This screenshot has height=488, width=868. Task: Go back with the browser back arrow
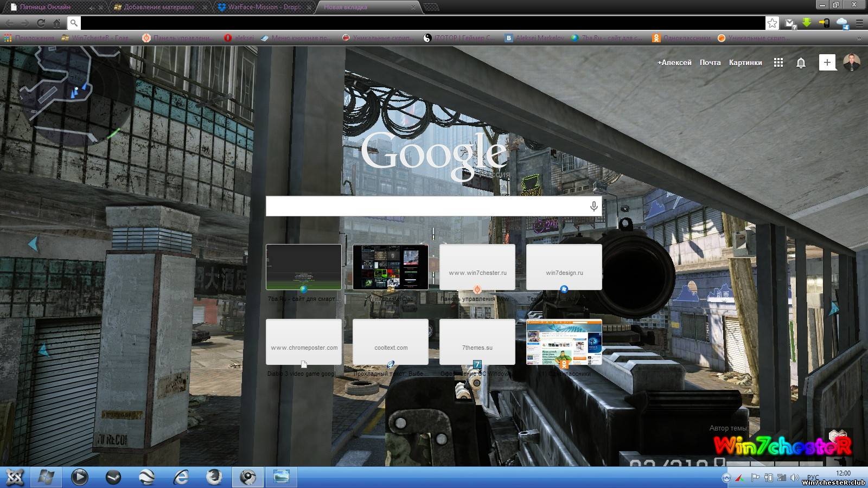coord(10,23)
